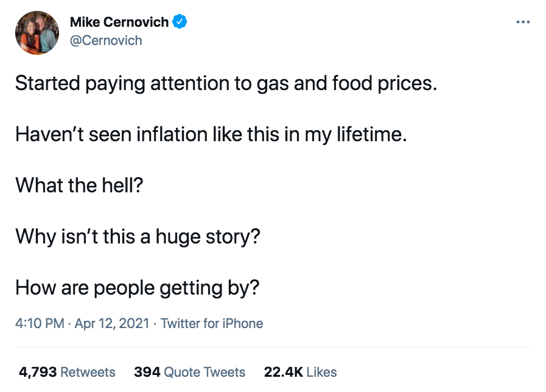Click the Apr 12, 2021 date
This screenshot has height=392, width=546.
click(x=112, y=323)
